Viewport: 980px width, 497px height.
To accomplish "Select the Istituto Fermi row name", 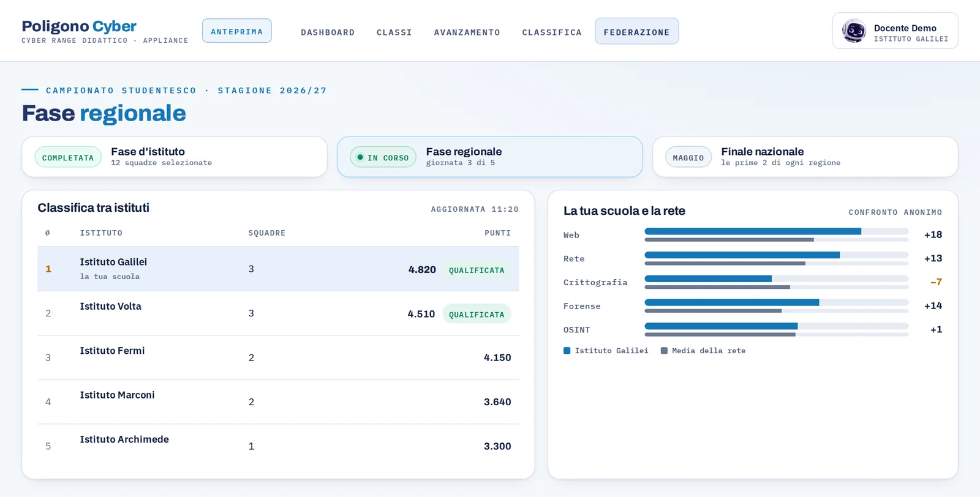I will pyautogui.click(x=112, y=351).
